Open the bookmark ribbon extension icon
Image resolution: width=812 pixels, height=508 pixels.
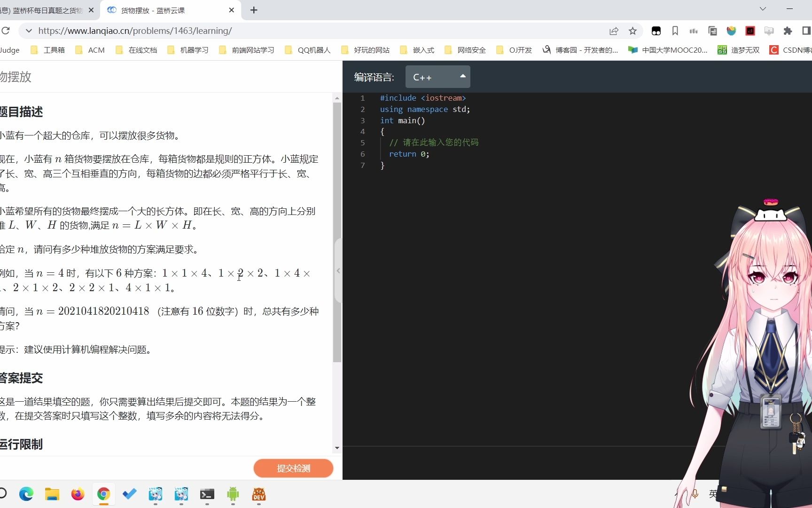(x=675, y=31)
